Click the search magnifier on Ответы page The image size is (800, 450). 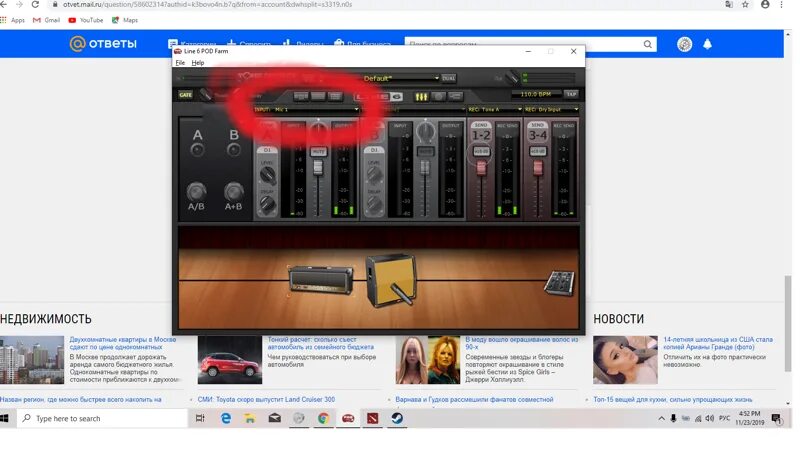[647, 44]
